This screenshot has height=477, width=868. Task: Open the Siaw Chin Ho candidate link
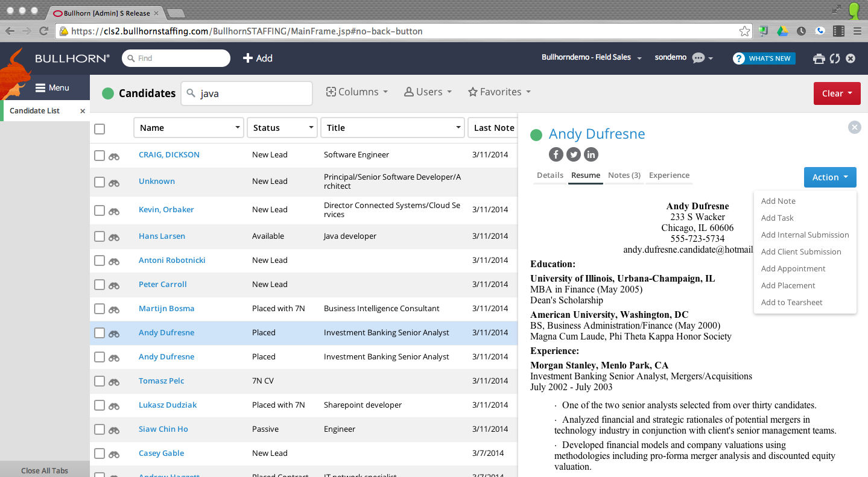coord(163,429)
